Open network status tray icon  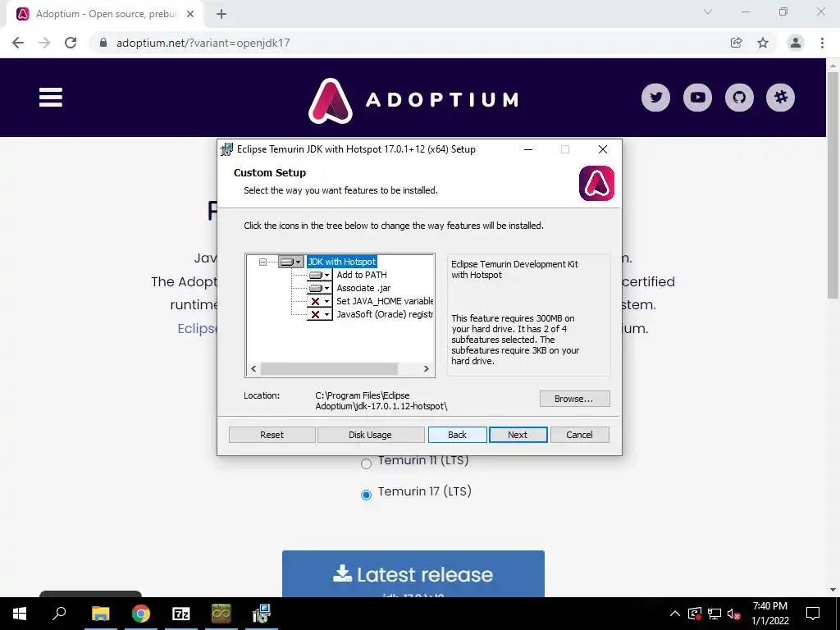(x=714, y=614)
